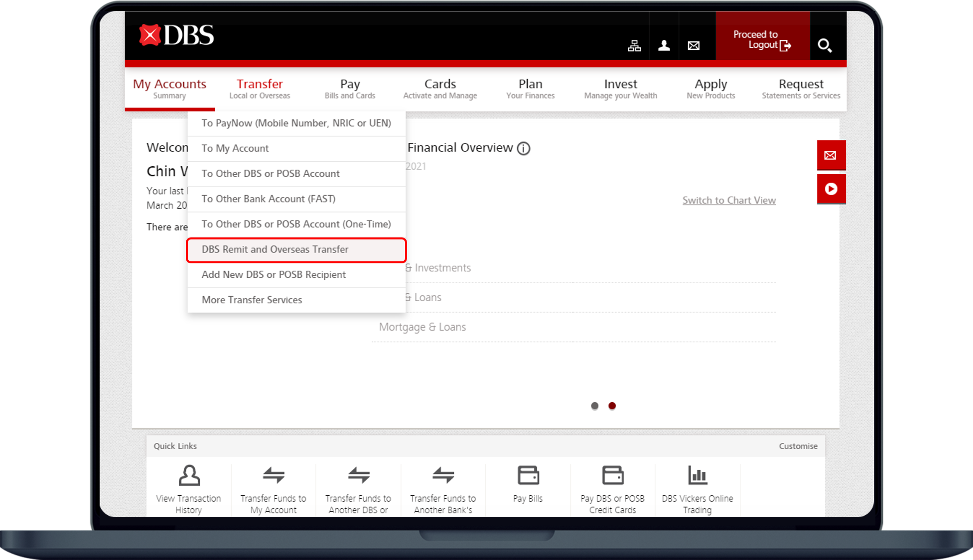
Task: Click the Quick Links heading
Action: point(175,446)
